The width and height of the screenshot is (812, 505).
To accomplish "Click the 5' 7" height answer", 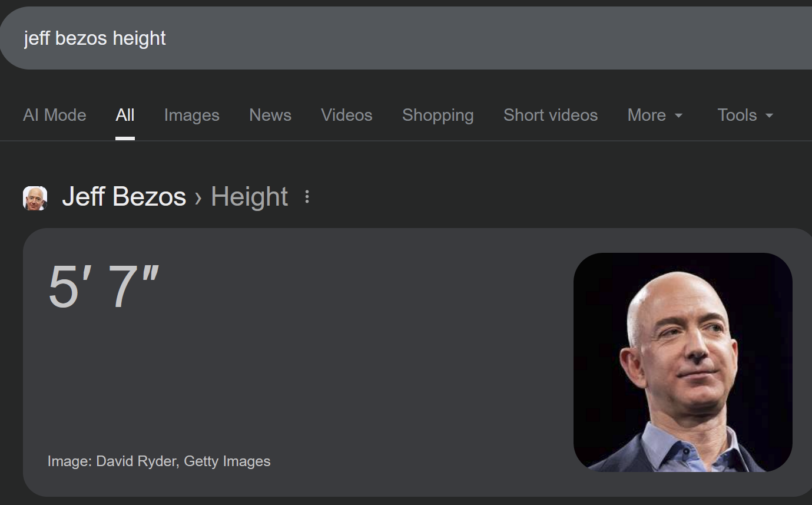I will [x=104, y=287].
